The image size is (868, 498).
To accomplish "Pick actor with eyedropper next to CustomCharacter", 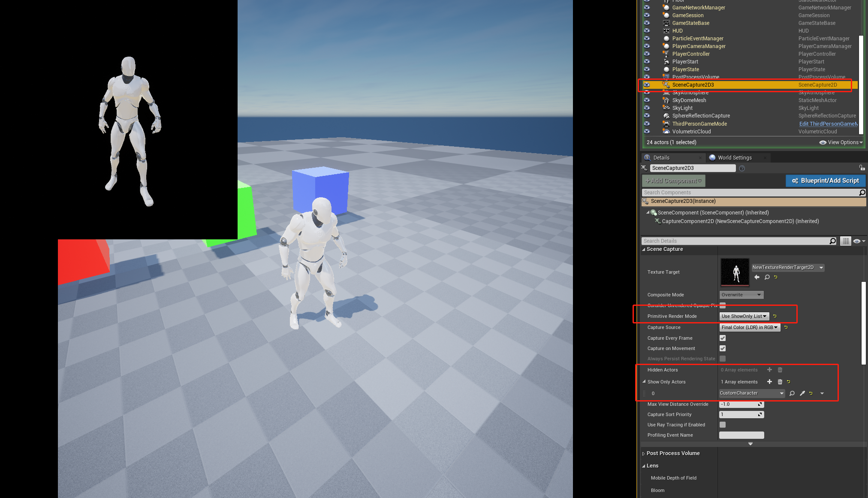I will [x=802, y=393].
